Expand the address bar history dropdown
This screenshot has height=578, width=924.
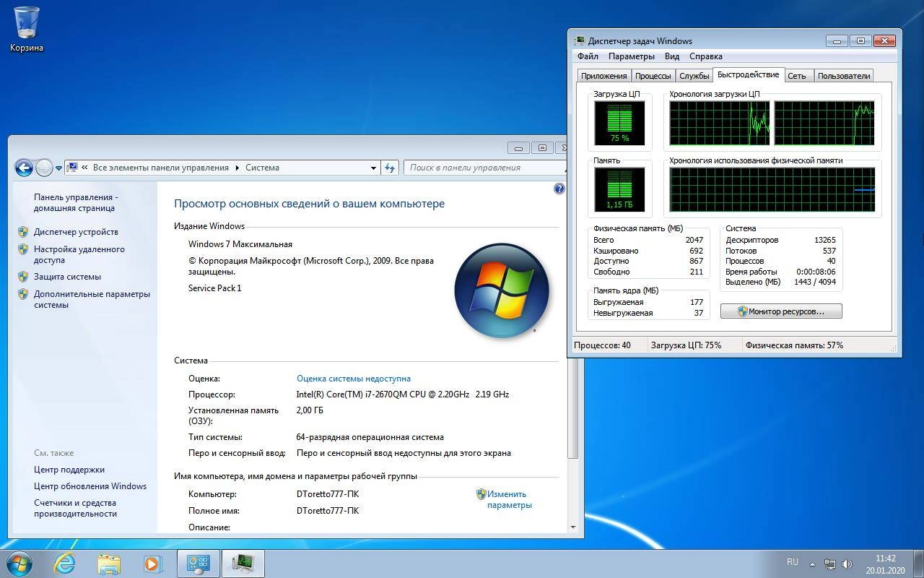tap(373, 168)
